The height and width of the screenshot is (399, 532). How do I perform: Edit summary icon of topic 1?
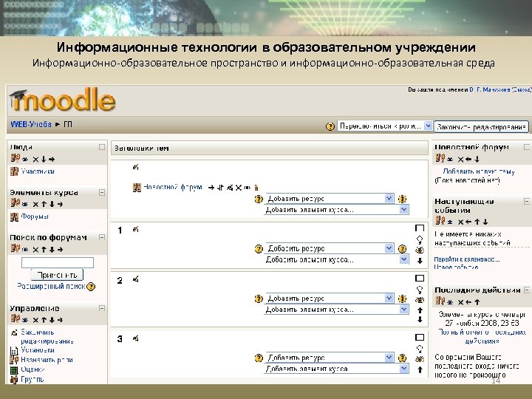coord(136,229)
